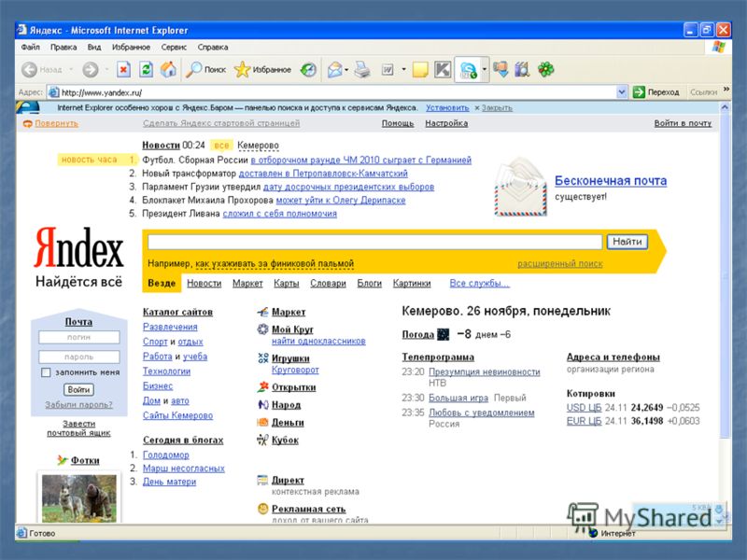
Task: Open the Back button history dropdown
Action: pyautogui.click(x=71, y=69)
